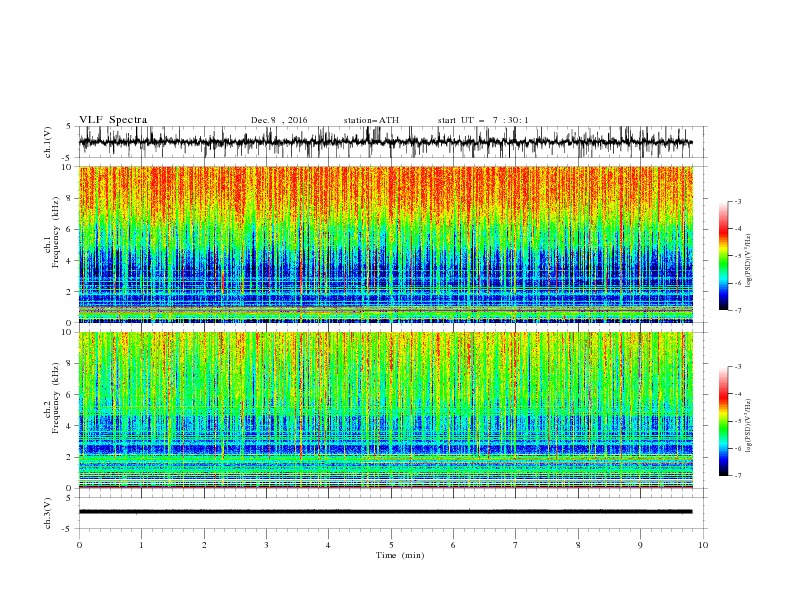Click the log(PSD) label beside ch.2 colorbar
The height and width of the screenshot is (612, 792).
coord(749,425)
